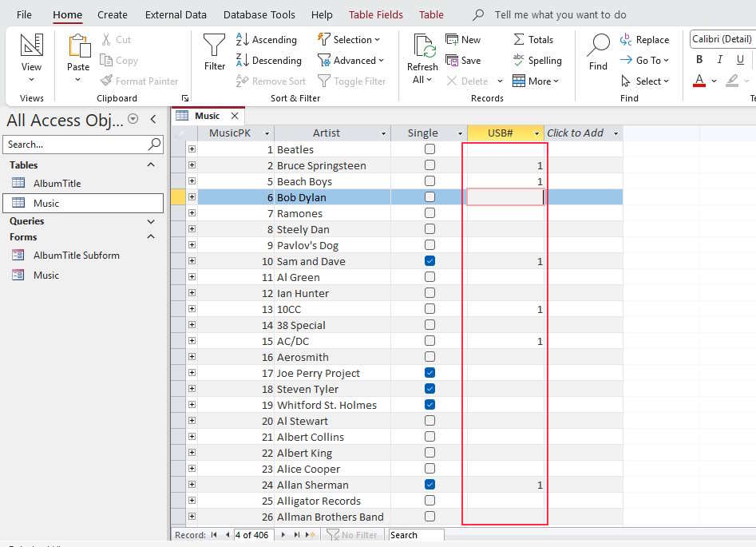Open the More records options

(536, 81)
